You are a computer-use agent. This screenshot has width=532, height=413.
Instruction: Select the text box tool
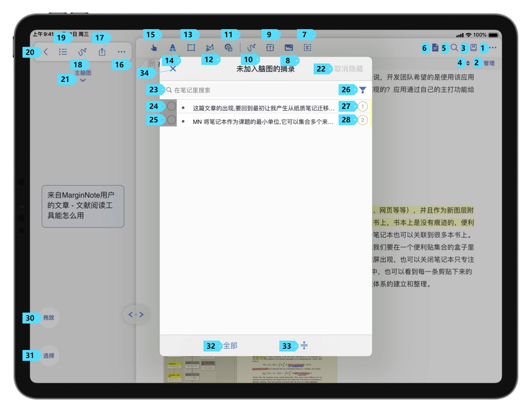tap(270, 48)
